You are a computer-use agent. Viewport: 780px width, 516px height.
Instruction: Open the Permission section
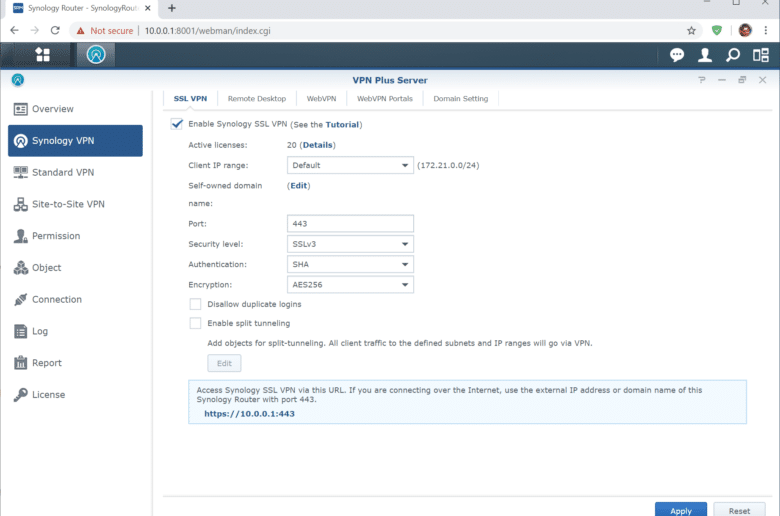point(76,236)
